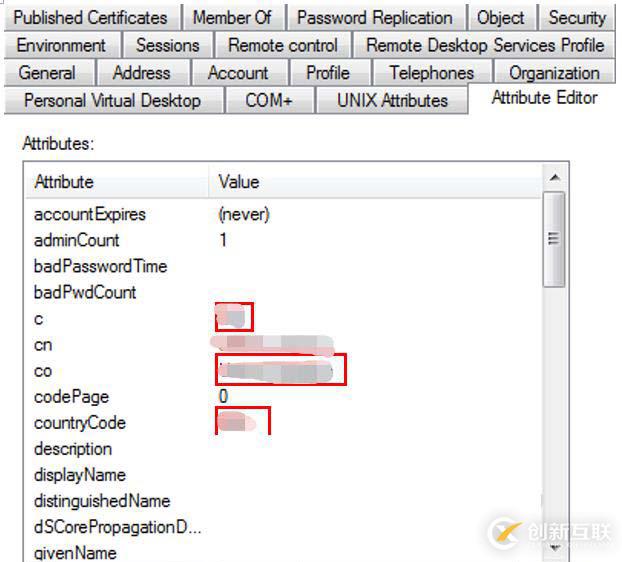
Task: Open the Password Replication tab
Action: click(x=375, y=18)
